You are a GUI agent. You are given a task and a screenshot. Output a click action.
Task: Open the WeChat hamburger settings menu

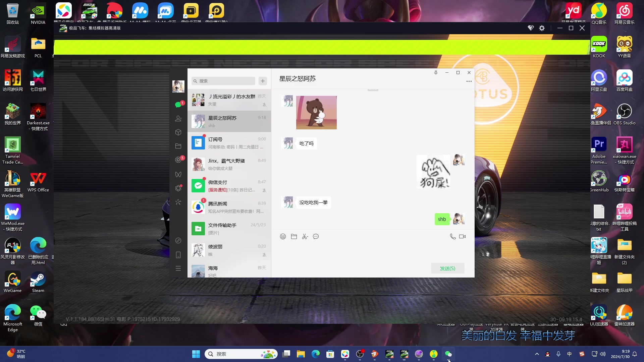178,268
